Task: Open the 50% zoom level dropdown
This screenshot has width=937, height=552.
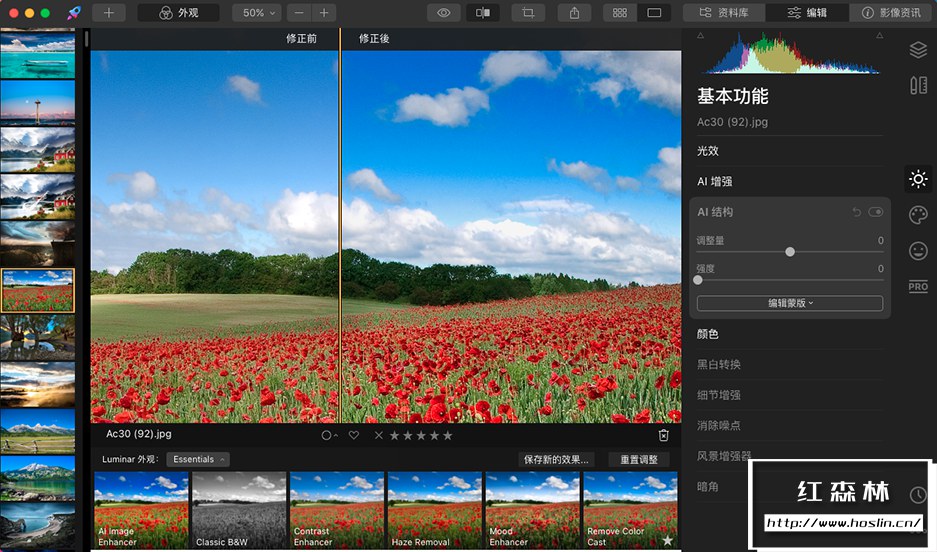Action: coord(257,13)
